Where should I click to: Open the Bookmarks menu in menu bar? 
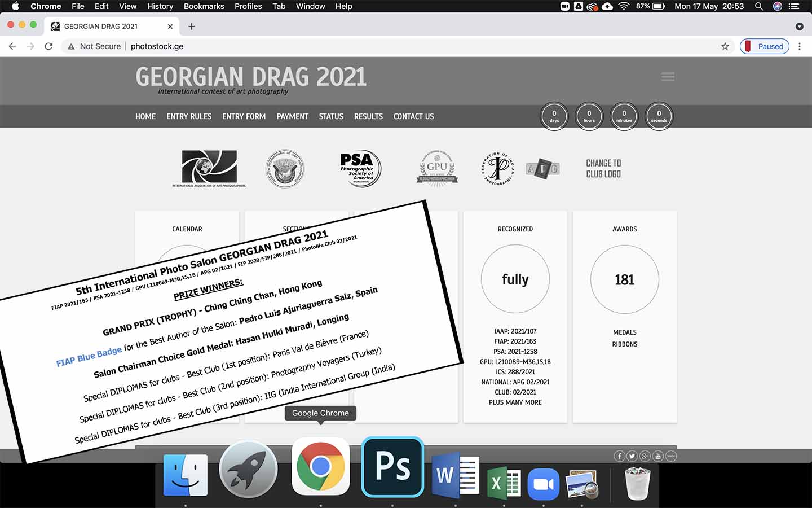click(x=204, y=6)
